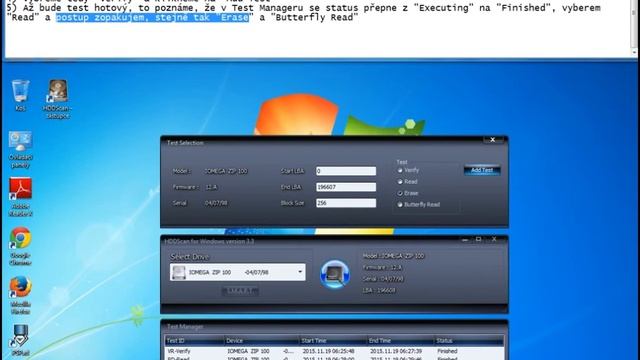The image size is (640, 360).
Task: Close the Test Selection window
Action: click(x=493, y=140)
